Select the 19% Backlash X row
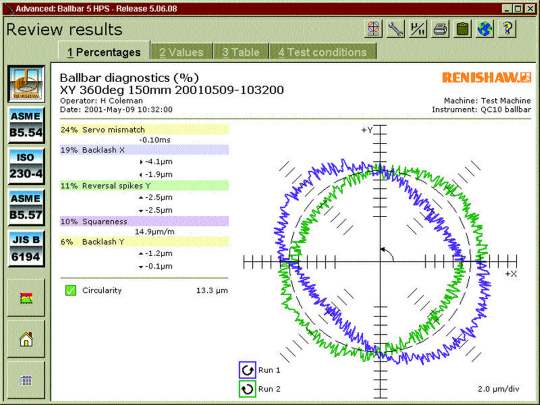This screenshot has width=540, height=405. [144, 150]
